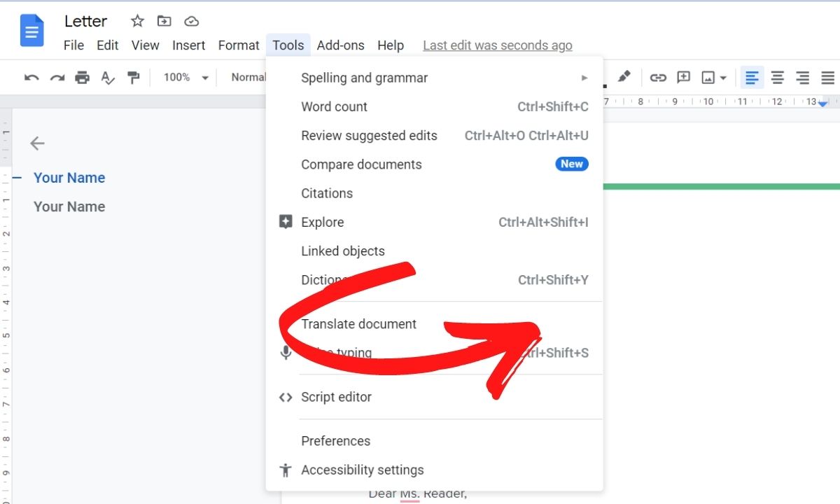Open the 100% zoom dropdown
The height and width of the screenshot is (504, 840).
pos(185,78)
